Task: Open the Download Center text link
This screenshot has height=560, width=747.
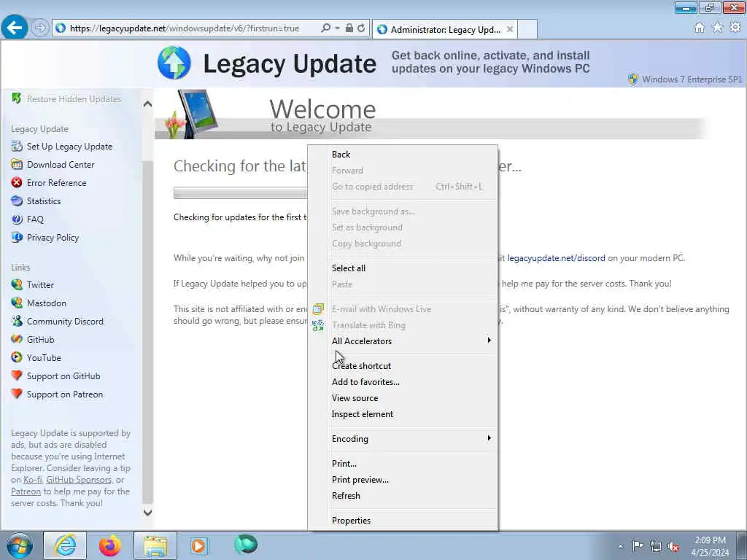Action: pos(61,164)
